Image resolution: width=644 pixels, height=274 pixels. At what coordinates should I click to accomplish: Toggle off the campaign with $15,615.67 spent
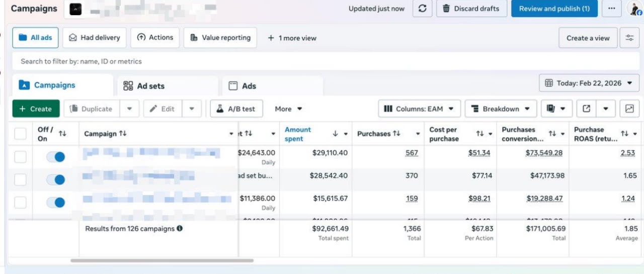click(x=56, y=203)
